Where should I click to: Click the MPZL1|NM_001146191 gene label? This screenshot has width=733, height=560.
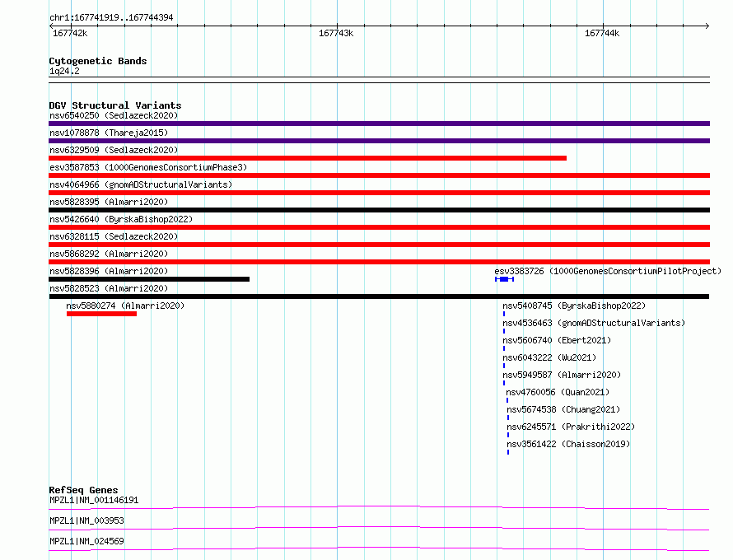[94, 500]
